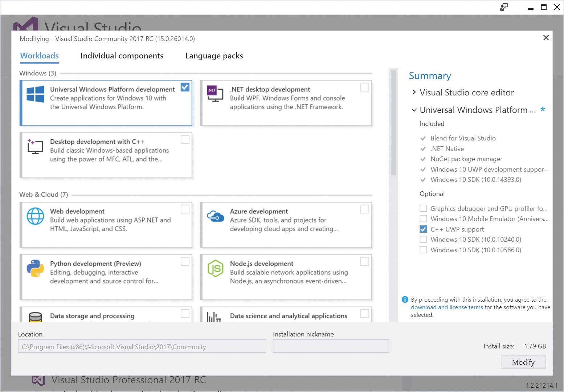Click the Visual Studio Professional 2017 RC logo
This screenshot has height=392, width=564.
coord(38,380)
